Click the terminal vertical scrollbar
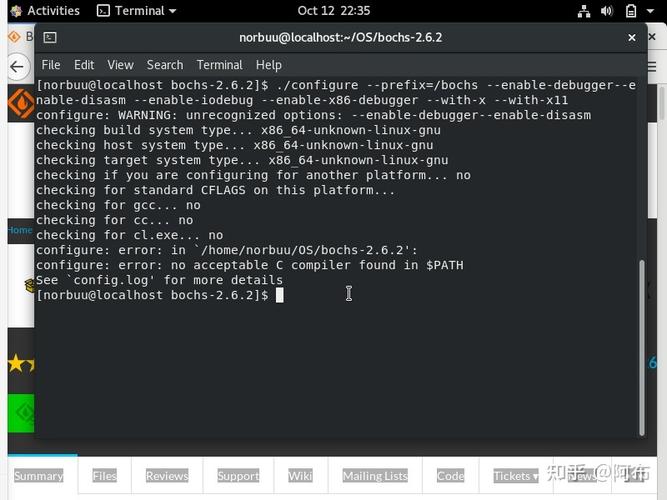This screenshot has height=500, width=667. (x=642, y=348)
